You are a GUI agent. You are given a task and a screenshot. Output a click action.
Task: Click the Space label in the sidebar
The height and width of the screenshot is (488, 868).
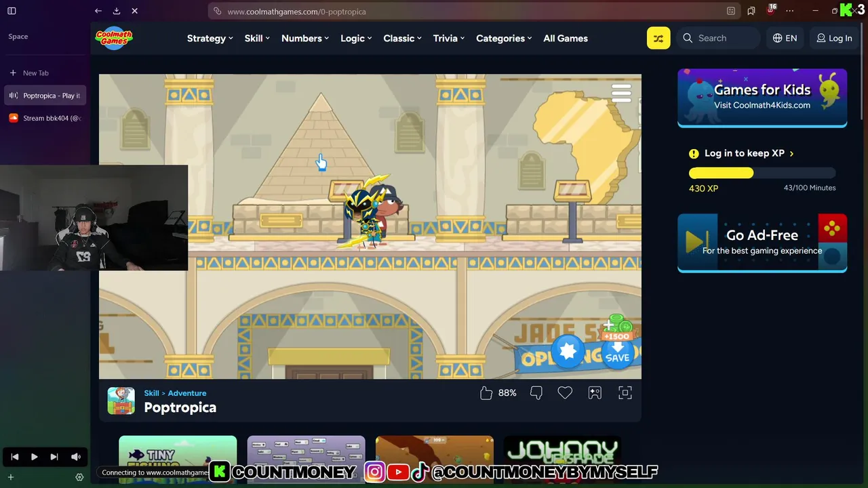pyautogui.click(x=18, y=37)
